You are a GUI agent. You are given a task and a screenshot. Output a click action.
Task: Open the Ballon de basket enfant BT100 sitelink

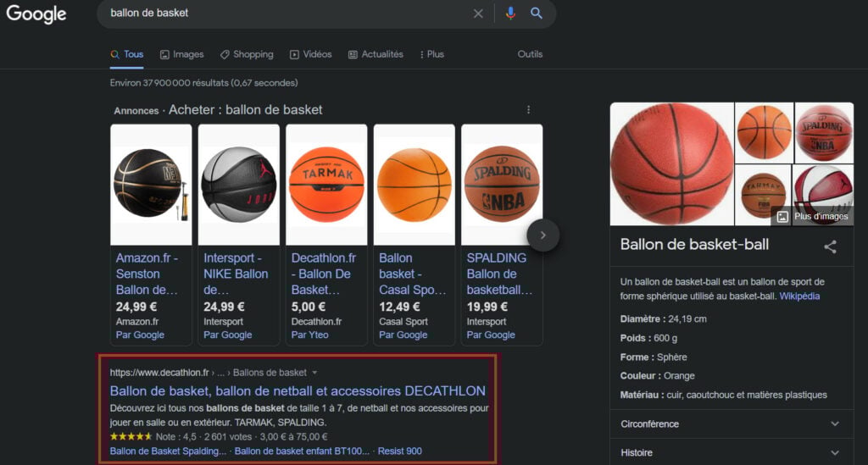tap(302, 451)
